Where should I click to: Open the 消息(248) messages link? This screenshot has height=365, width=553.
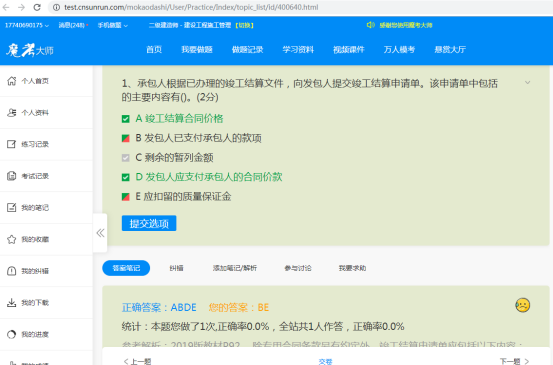(73, 25)
